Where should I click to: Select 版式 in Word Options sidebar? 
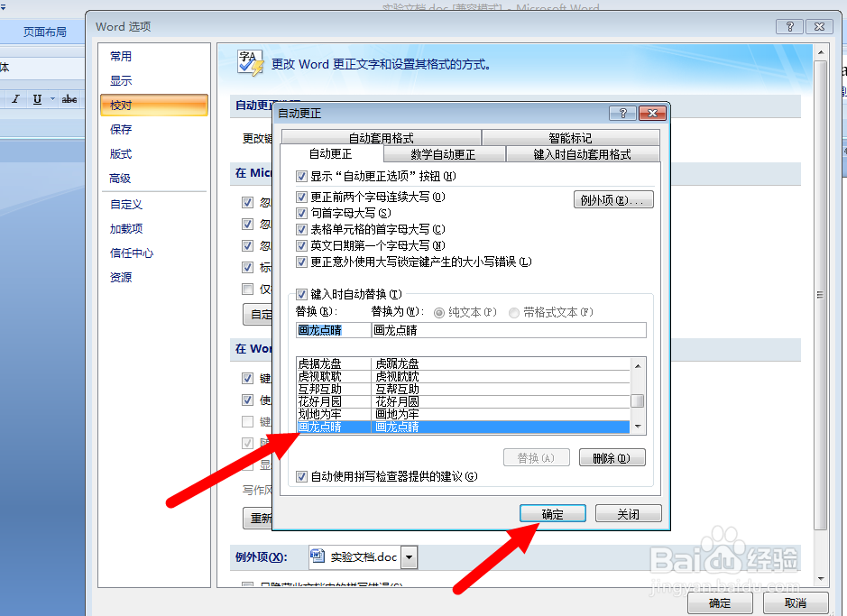(x=121, y=154)
